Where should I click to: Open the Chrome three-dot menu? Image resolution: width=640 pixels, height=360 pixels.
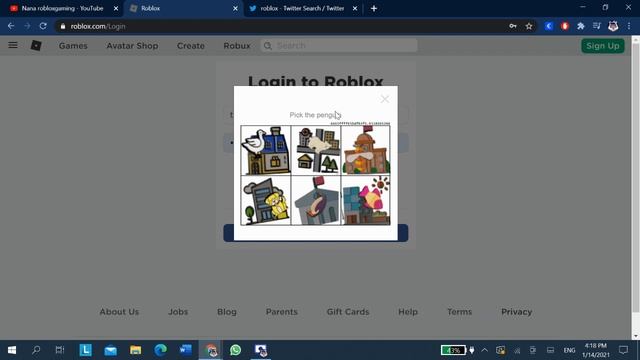tap(629, 26)
